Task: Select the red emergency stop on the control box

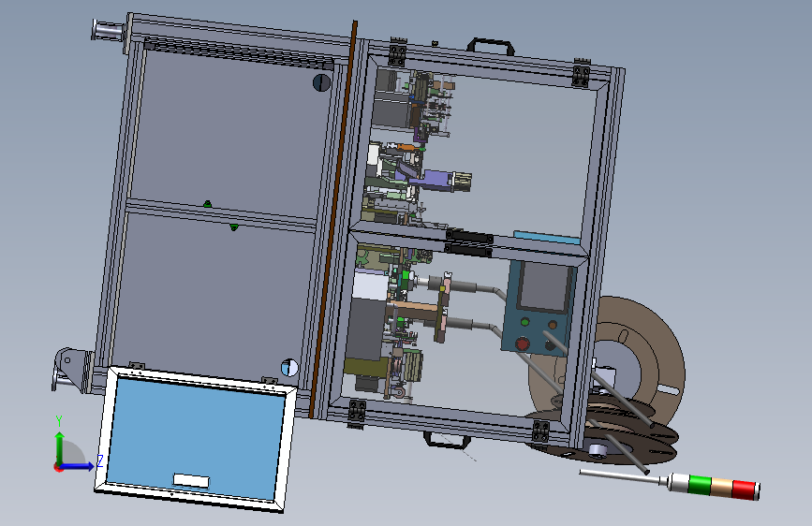Action: point(522,343)
